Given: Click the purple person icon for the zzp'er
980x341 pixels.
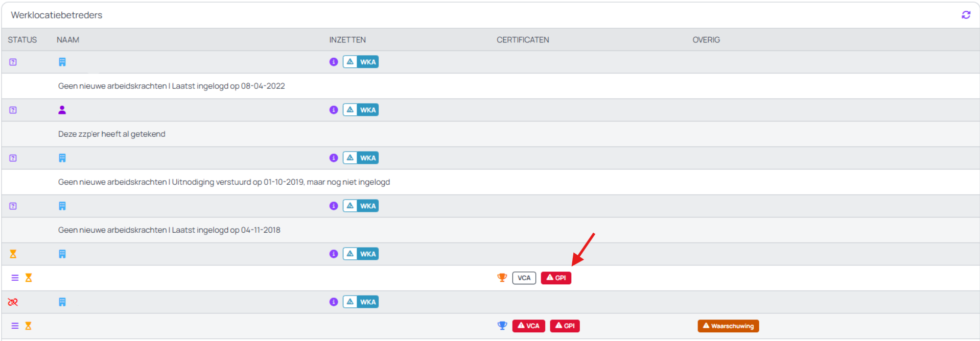Looking at the screenshot, I should [62, 110].
